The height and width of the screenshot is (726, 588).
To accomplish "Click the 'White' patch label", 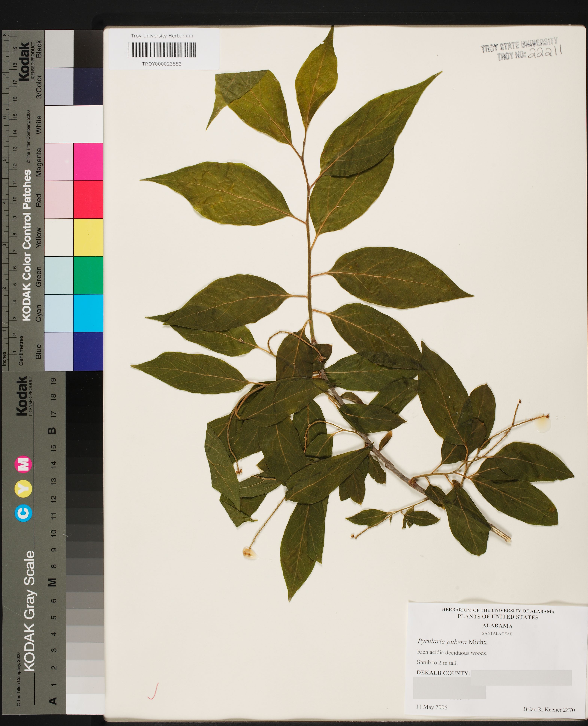I will pos(39,125).
